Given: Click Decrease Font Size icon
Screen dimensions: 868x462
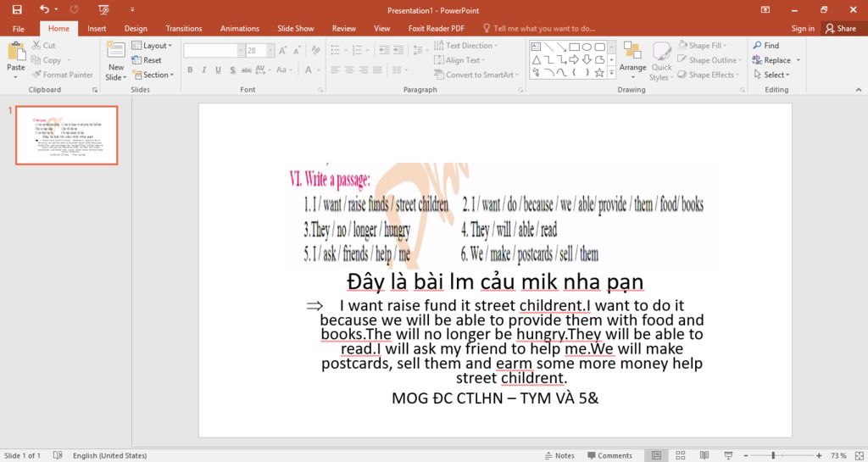Looking at the screenshot, I should tap(298, 50).
